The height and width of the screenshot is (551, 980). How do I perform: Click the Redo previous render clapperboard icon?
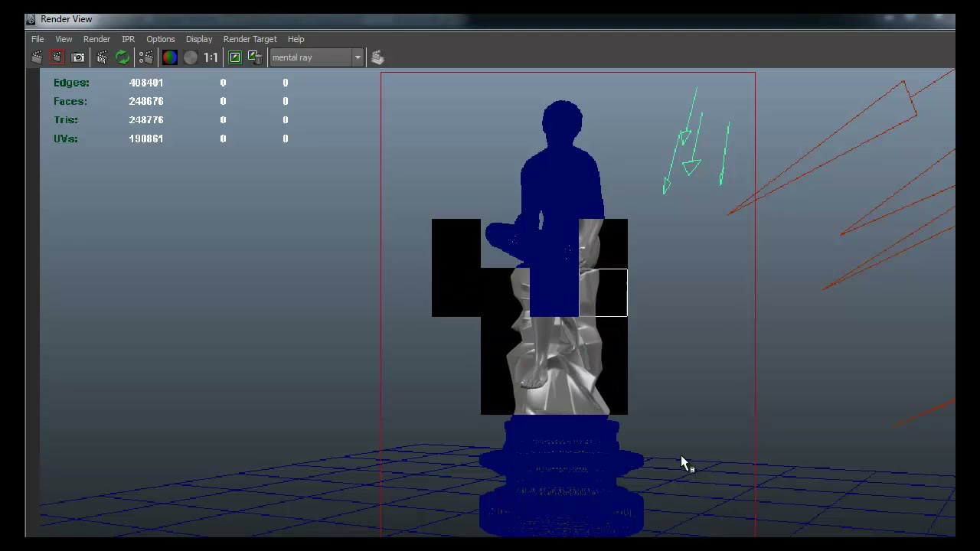37,57
